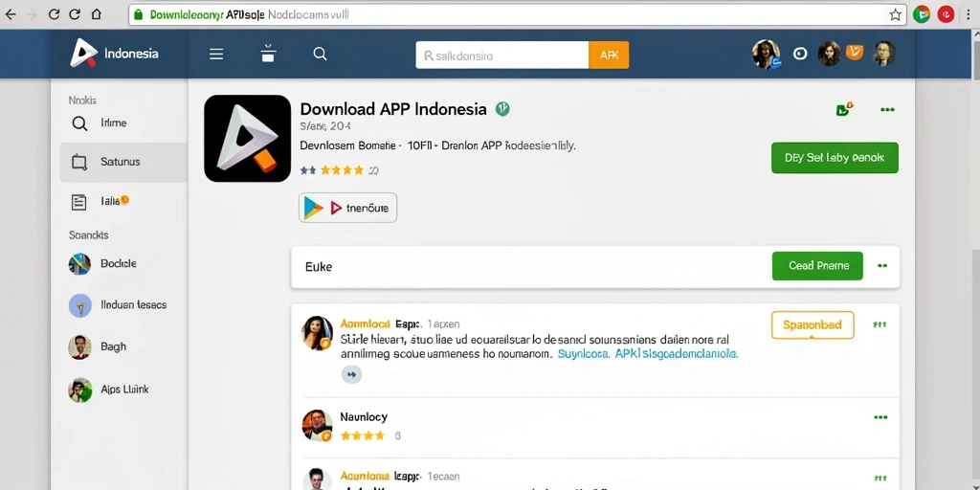This screenshot has width=980, height=490.
Task: Click the Download APP Indonesia app icon
Action: pyautogui.click(x=248, y=139)
